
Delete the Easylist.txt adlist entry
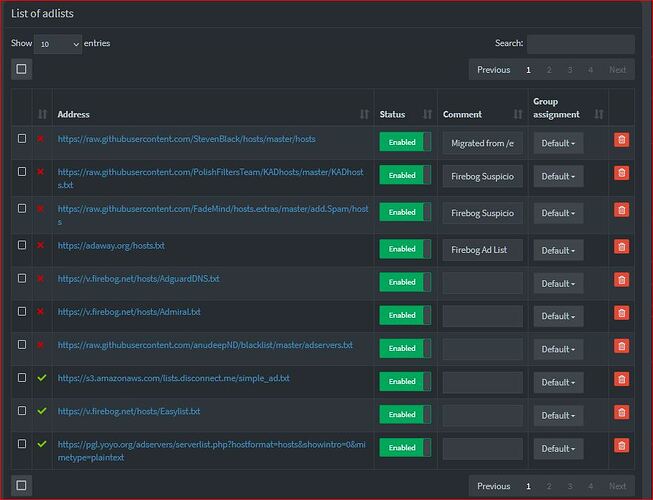click(x=620, y=414)
